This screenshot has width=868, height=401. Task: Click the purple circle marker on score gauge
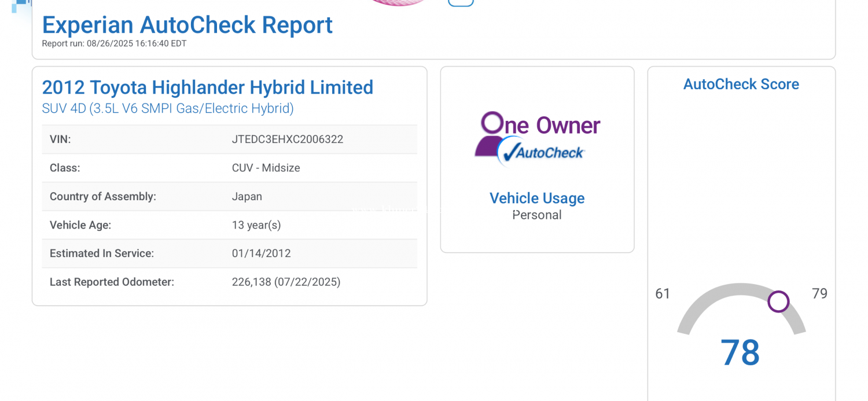[x=778, y=301]
